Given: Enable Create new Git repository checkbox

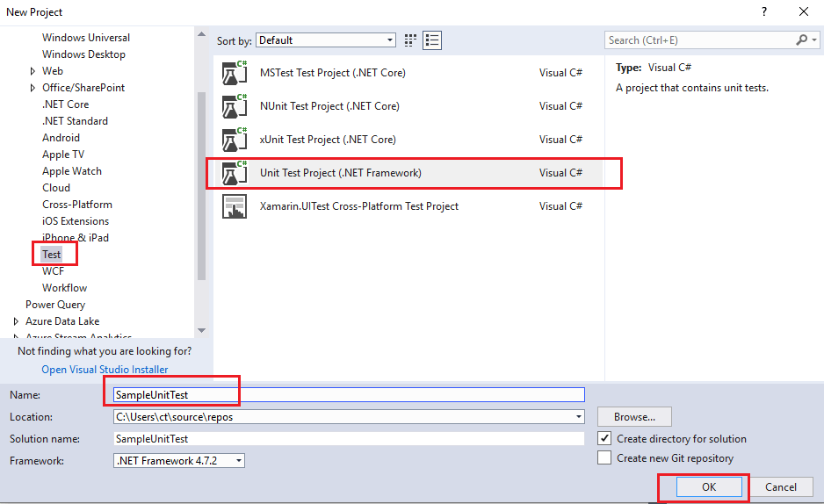Looking at the screenshot, I should tap(604, 457).
